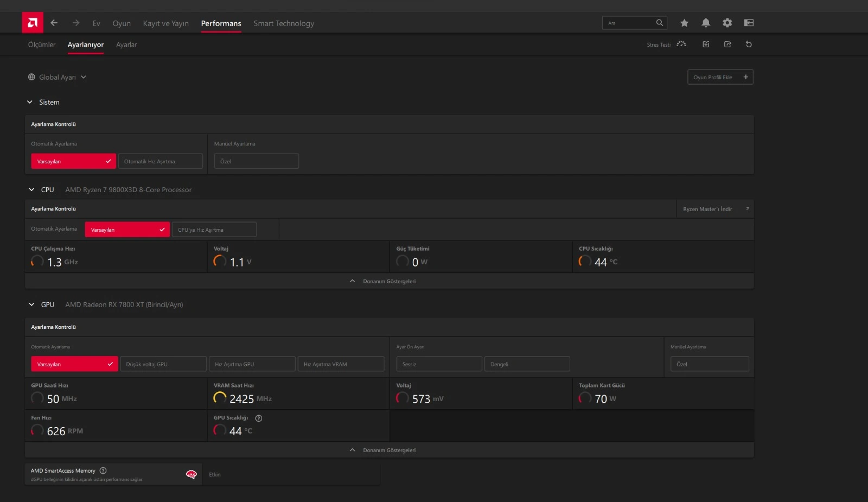Click the AMD Radeon RX 7800 XT label

pos(124,305)
